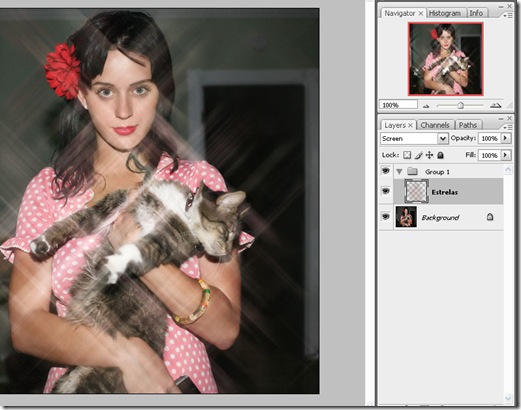
Task: Select the Estrelas layer name
Action: point(445,192)
